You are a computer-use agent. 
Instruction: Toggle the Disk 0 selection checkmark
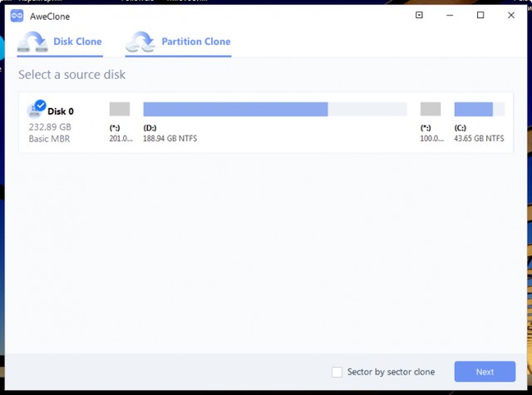pos(41,106)
